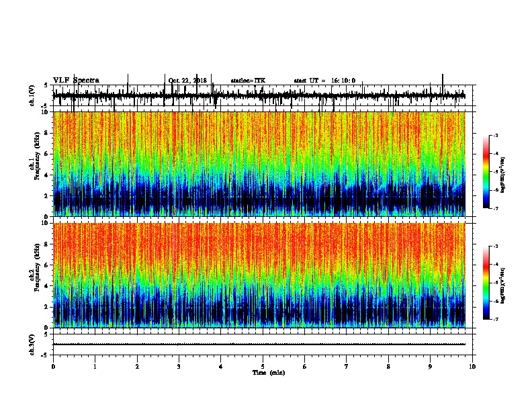Click the ch.1 voltage waveform trace panel
Image resolution: width=532 pixels, height=411 pixels.
(263, 95)
